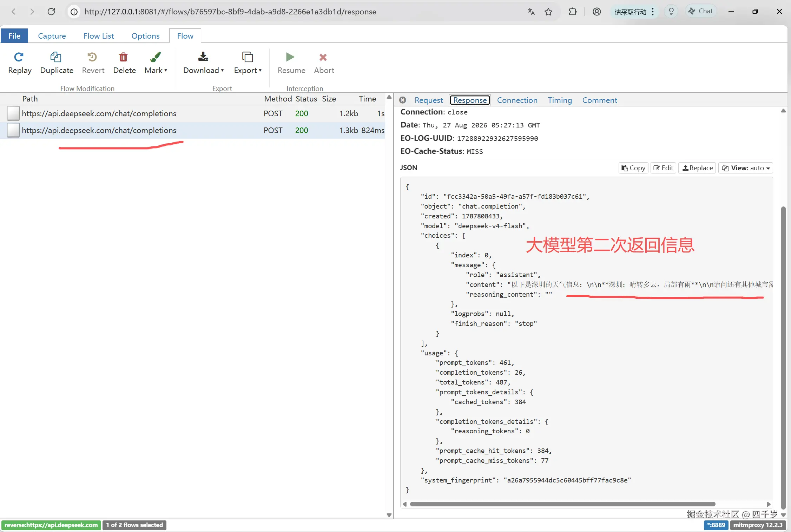Open the Mark brush dropdown
Image resolution: width=791 pixels, height=532 pixels.
point(156,63)
